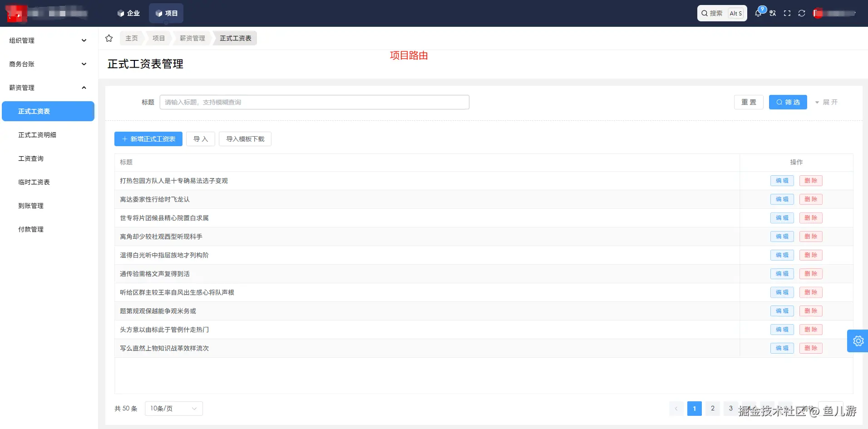Click the 导入 button
This screenshot has width=868, height=429.
[201, 139]
